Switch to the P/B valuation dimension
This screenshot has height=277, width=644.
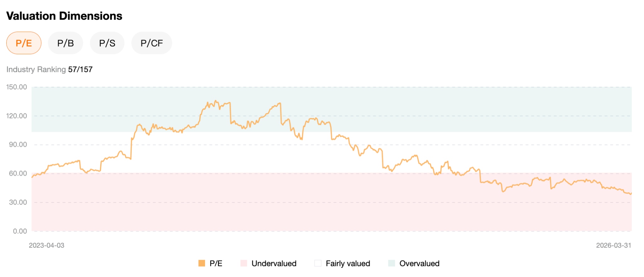click(x=65, y=43)
